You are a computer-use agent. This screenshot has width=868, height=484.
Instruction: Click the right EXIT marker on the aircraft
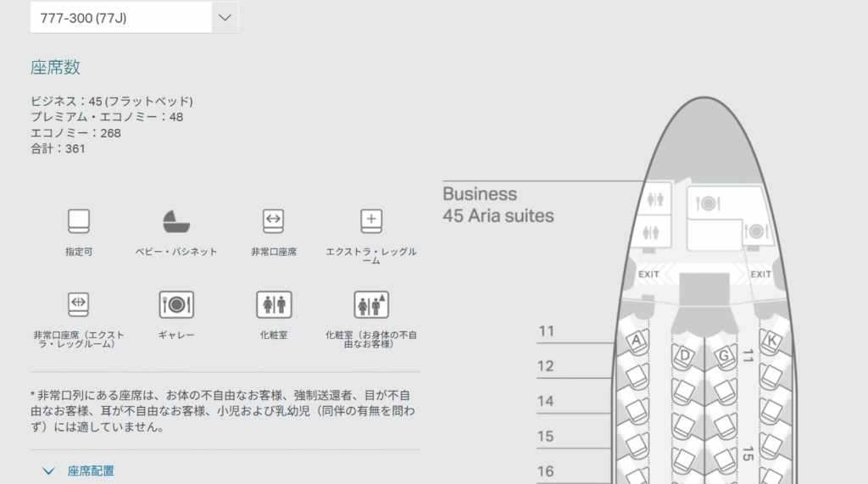tap(760, 275)
